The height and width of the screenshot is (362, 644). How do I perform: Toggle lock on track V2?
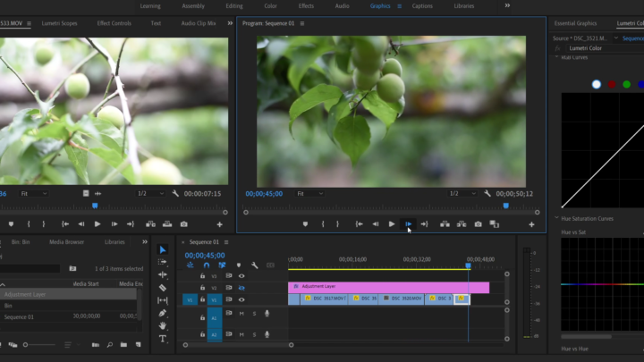[202, 288]
